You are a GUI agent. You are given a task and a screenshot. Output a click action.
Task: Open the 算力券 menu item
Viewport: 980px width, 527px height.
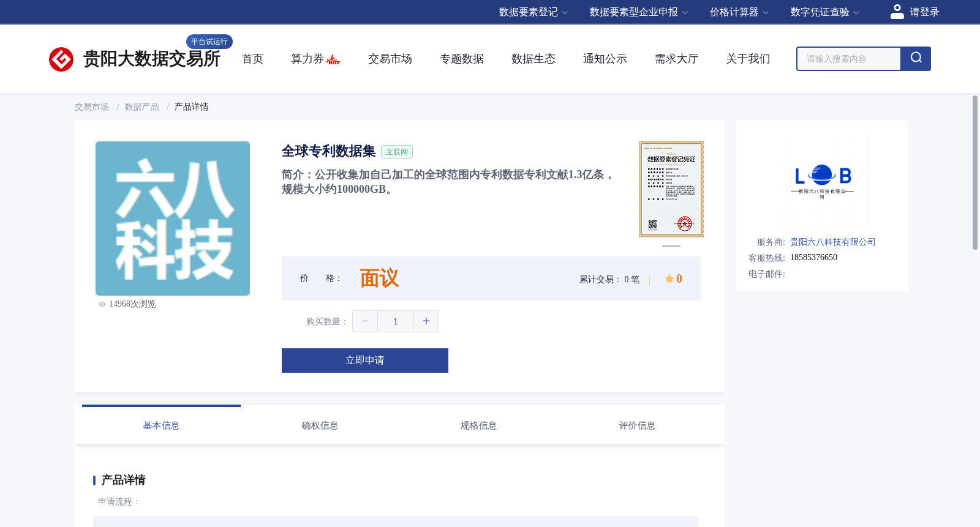(x=307, y=59)
